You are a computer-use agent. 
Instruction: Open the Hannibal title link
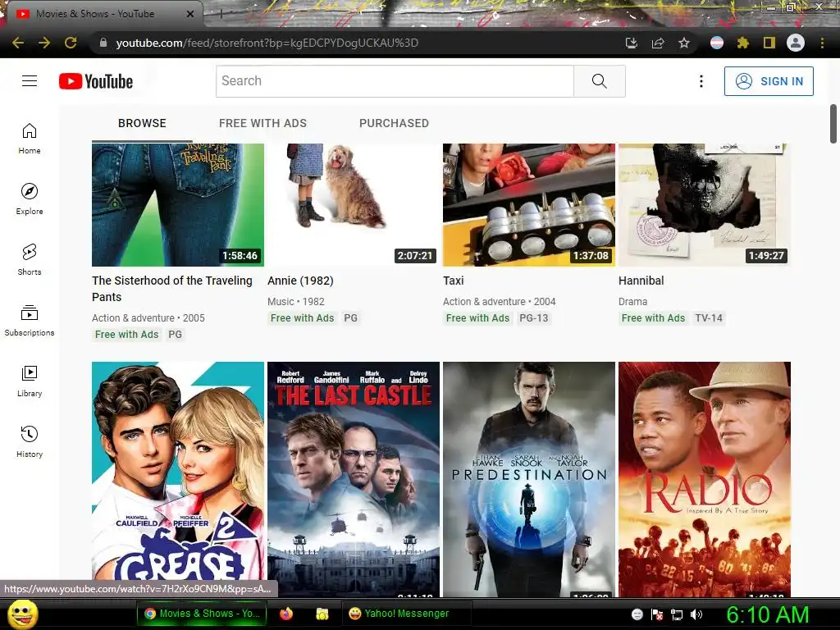(641, 281)
